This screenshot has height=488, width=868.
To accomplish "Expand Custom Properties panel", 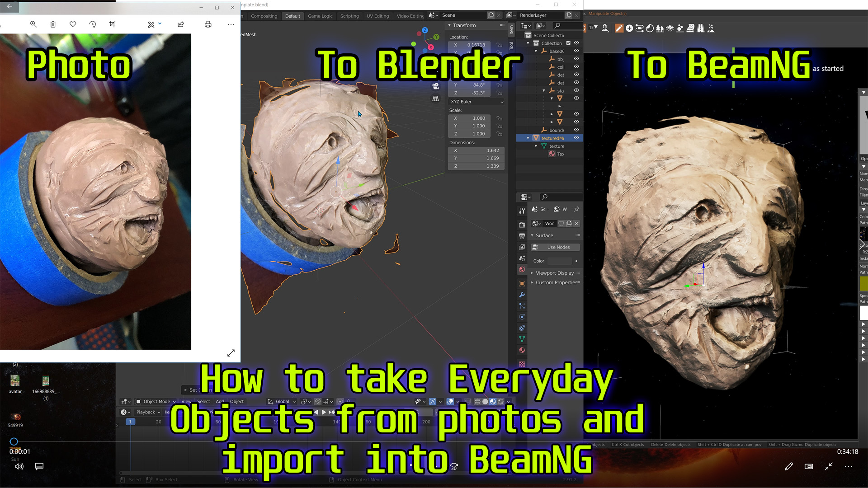I will (x=556, y=282).
